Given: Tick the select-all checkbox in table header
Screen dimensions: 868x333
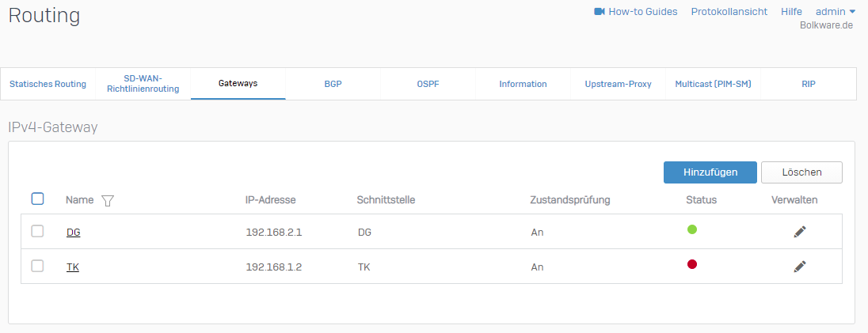Looking at the screenshot, I should (x=37, y=199).
